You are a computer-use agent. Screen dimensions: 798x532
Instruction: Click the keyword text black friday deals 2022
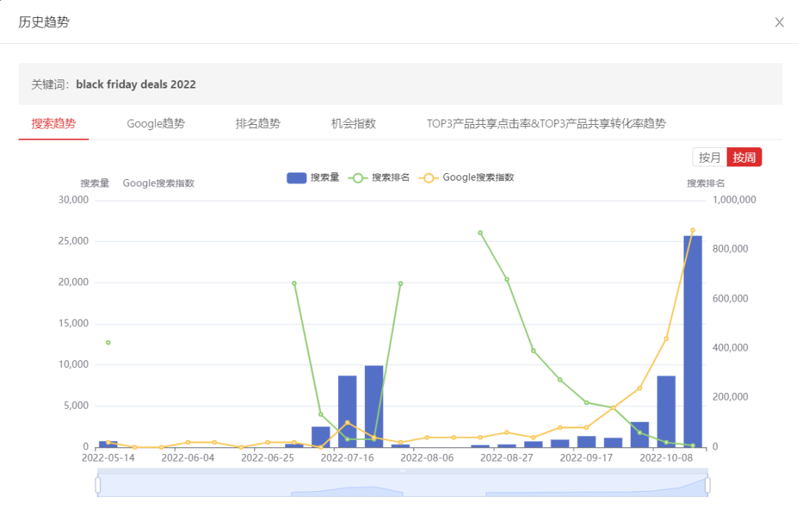[136, 85]
